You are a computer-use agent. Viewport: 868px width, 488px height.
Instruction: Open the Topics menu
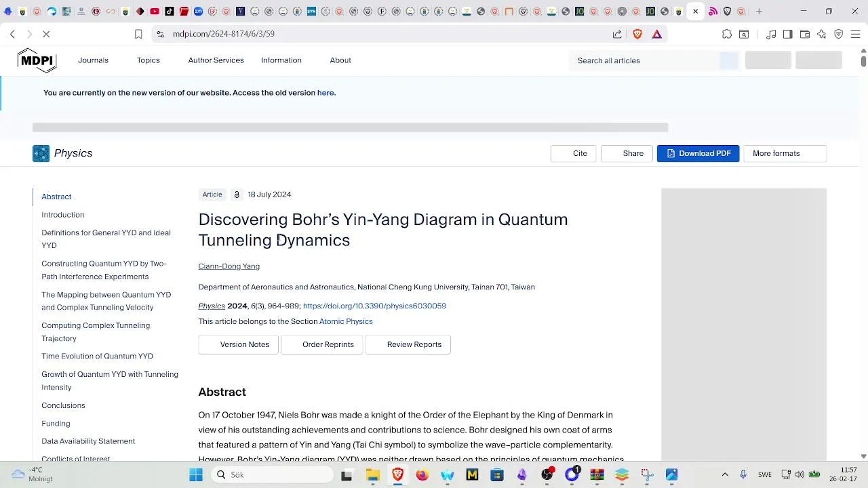click(x=148, y=60)
